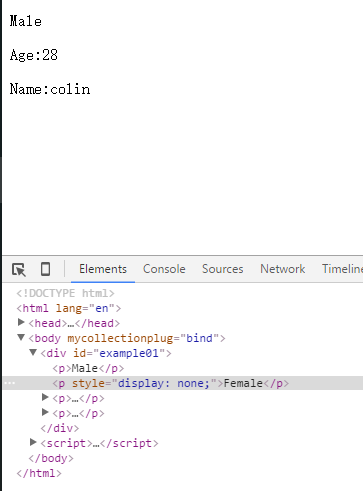Select the html lang="en" node
The height and width of the screenshot is (491, 363).
(x=69, y=308)
